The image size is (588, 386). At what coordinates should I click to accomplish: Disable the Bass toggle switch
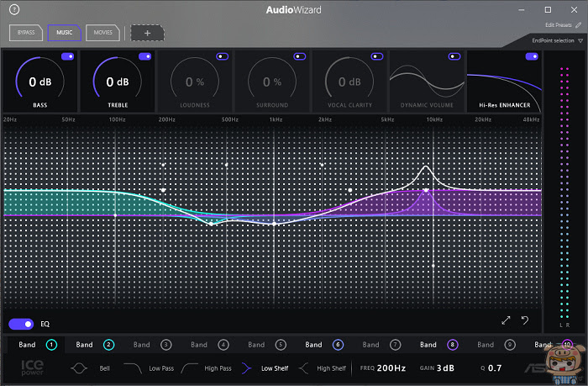[x=67, y=56]
